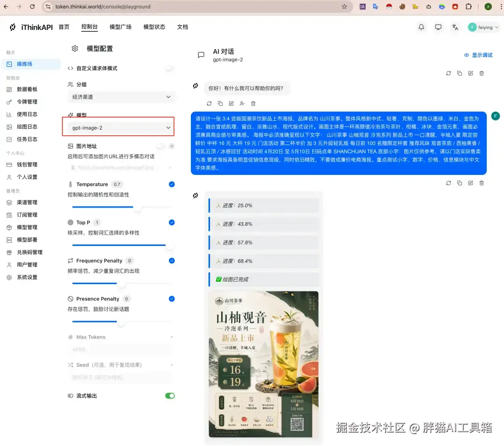Edit the user prompt message
The height and width of the screenshot is (446, 504).
[x=470, y=183]
